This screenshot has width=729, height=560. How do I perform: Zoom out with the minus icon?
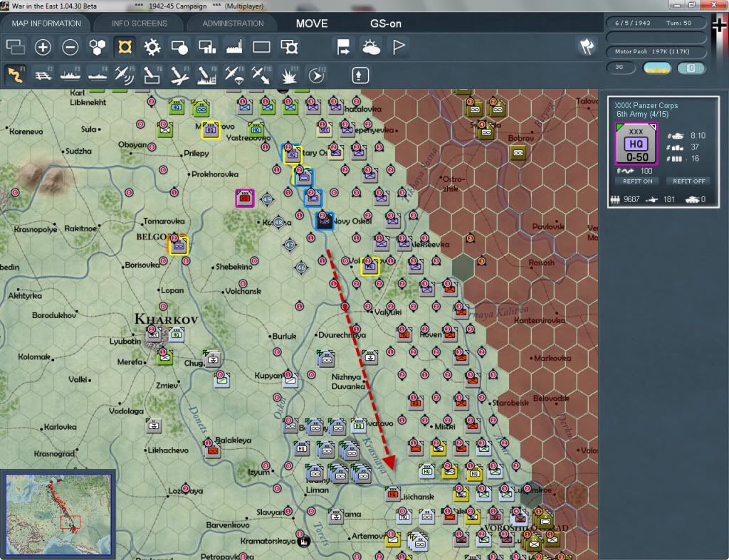click(x=70, y=47)
